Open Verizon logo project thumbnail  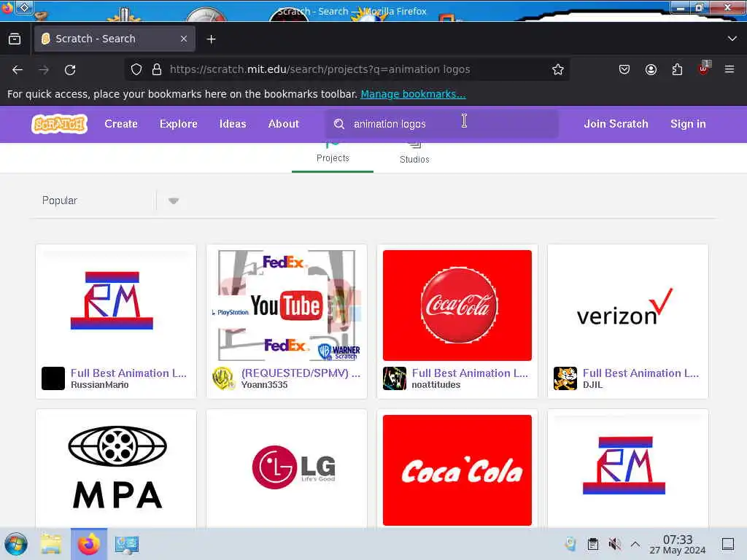[x=627, y=306]
